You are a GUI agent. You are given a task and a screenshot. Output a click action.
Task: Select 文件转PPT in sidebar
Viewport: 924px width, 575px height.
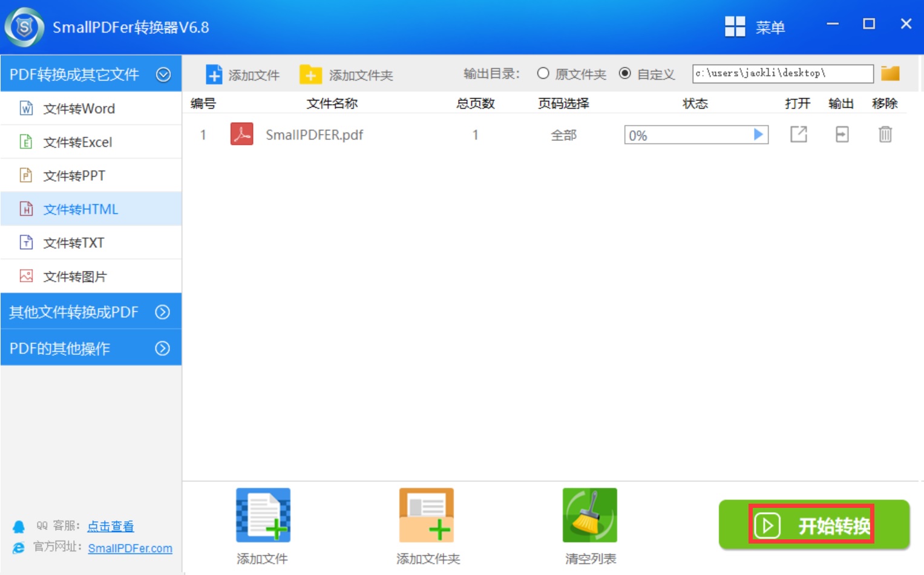(x=91, y=175)
